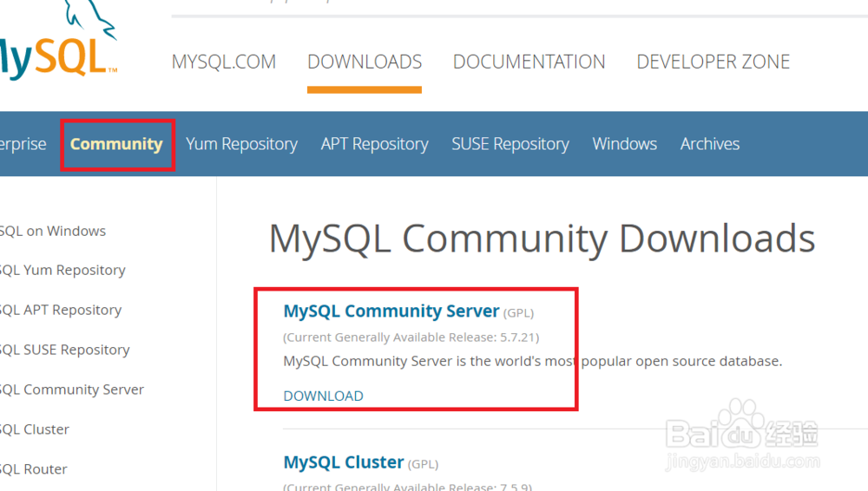Open MySQL Community Server sidebar link

(72, 390)
